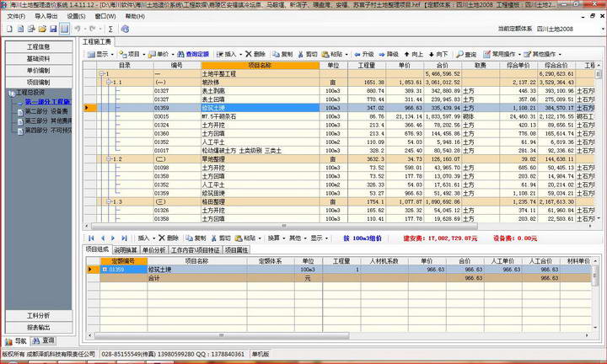Switch to the 查询 bottom tab
The height and width of the screenshot is (364, 607).
click(x=44, y=340)
